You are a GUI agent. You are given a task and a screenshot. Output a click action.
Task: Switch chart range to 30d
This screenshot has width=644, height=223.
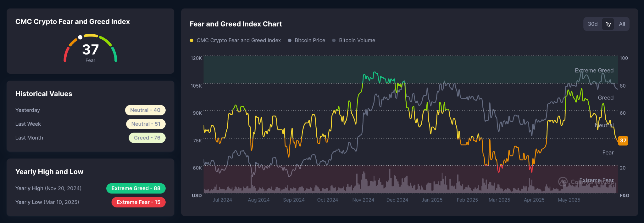click(x=592, y=24)
